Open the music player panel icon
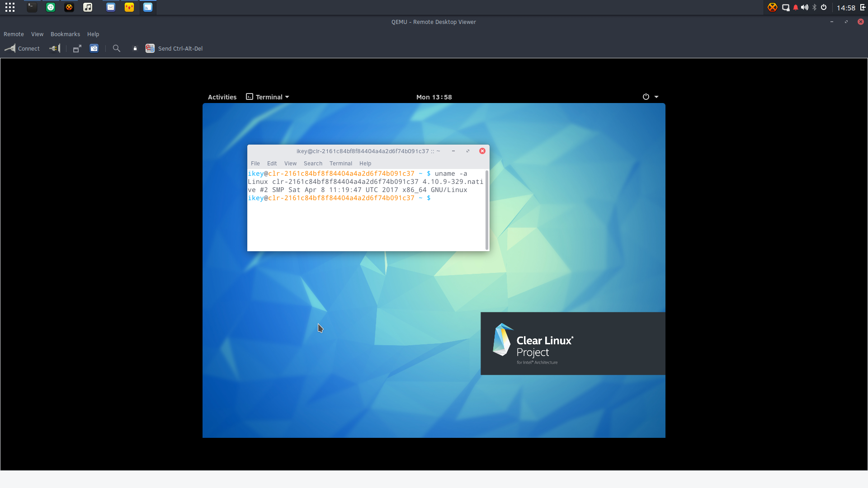Image resolution: width=868 pixels, height=488 pixels. pyautogui.click(x=88, y=7)
